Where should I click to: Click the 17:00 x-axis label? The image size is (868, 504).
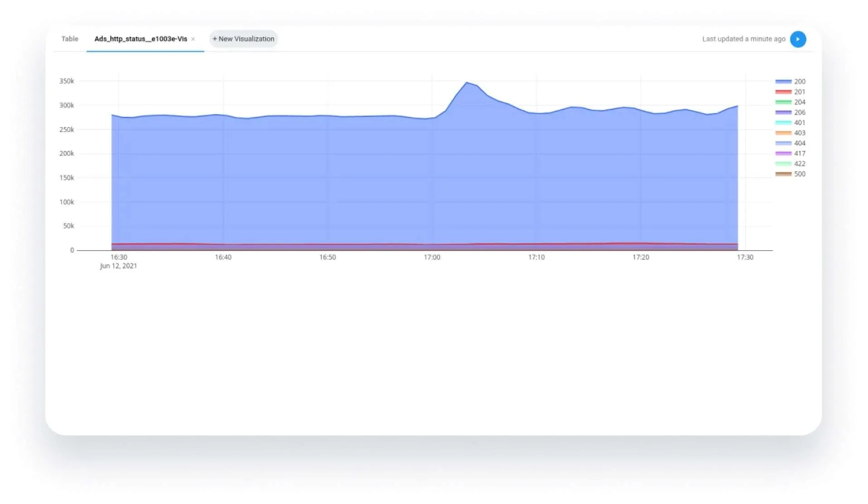(432, 257)
